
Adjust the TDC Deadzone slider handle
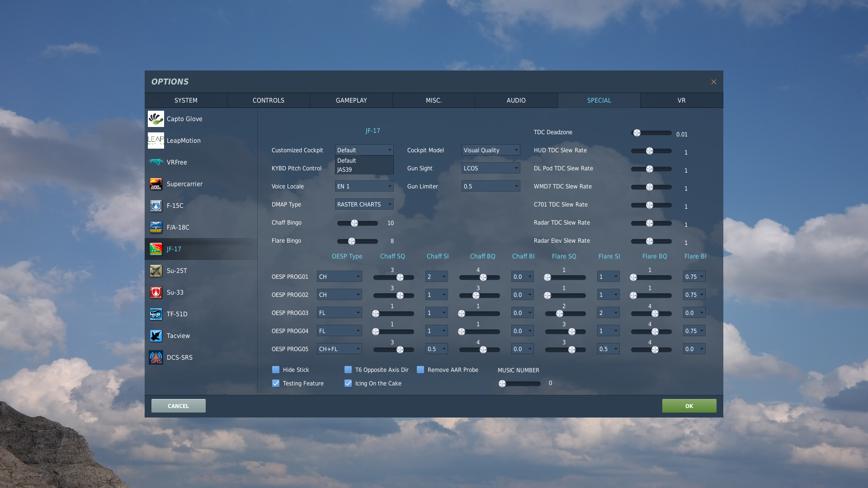637,133
